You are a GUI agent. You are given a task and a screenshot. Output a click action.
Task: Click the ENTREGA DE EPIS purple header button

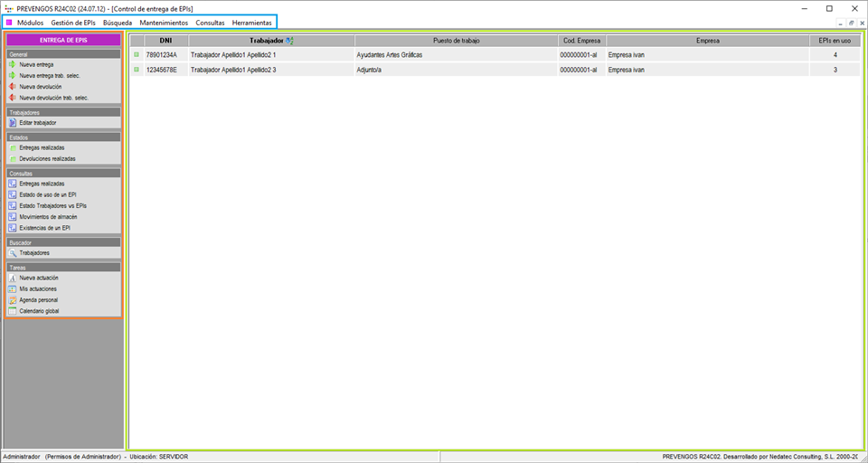63,40
